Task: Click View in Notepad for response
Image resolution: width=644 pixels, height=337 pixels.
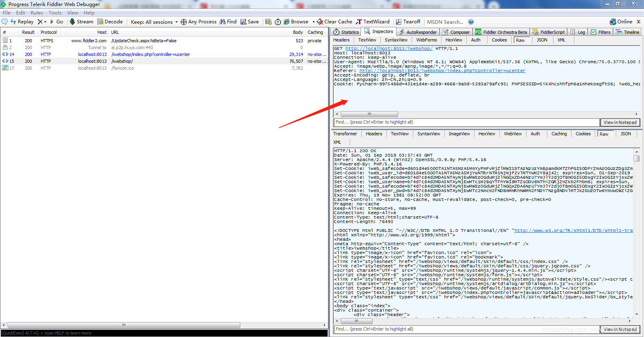Action: [620, 329]
